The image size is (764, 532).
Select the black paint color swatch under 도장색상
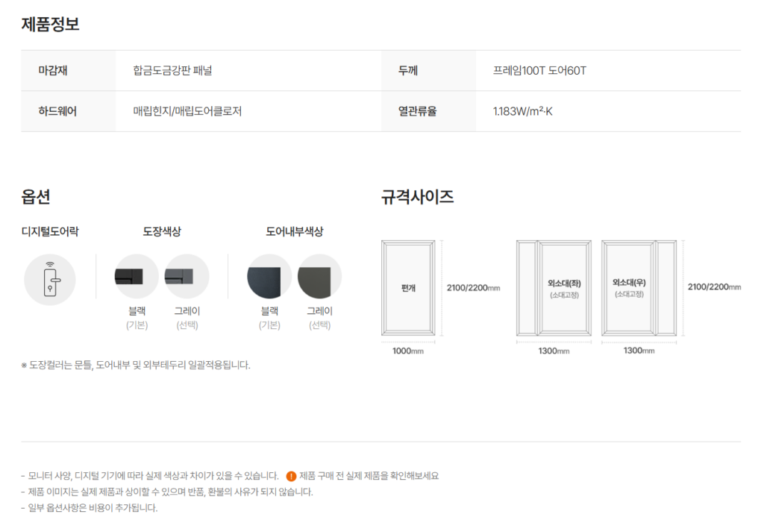point(136,276)
